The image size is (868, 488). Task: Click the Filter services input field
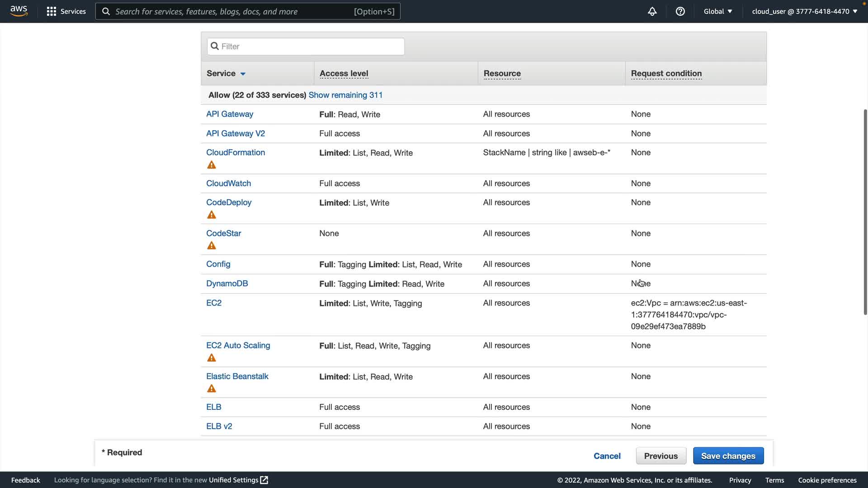(x=306, y=47)
